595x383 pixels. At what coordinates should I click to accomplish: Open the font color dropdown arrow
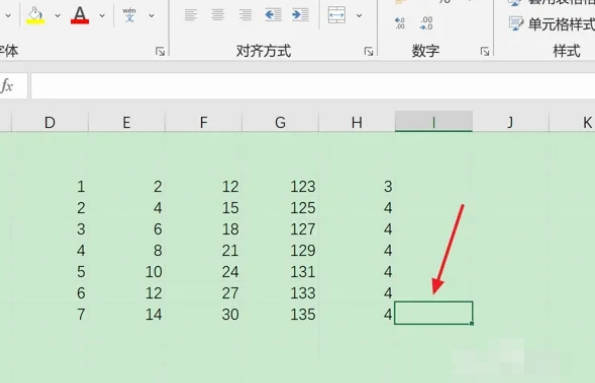pos(102,16)
